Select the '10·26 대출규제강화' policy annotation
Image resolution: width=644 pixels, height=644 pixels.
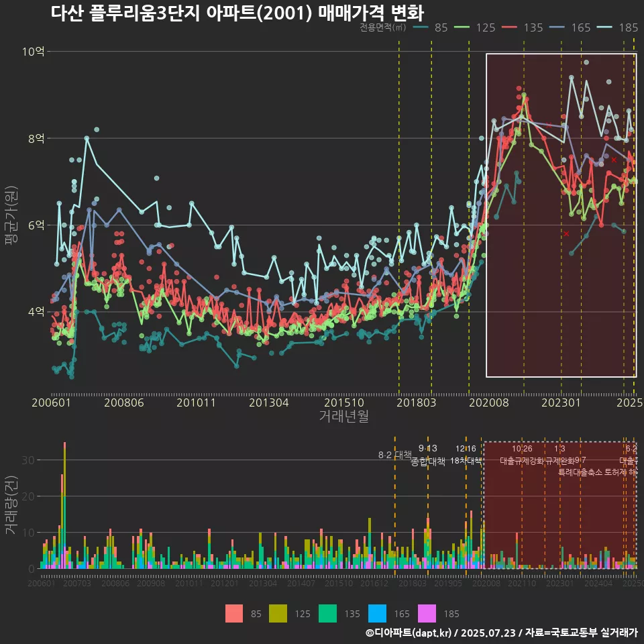pos(522,455)
